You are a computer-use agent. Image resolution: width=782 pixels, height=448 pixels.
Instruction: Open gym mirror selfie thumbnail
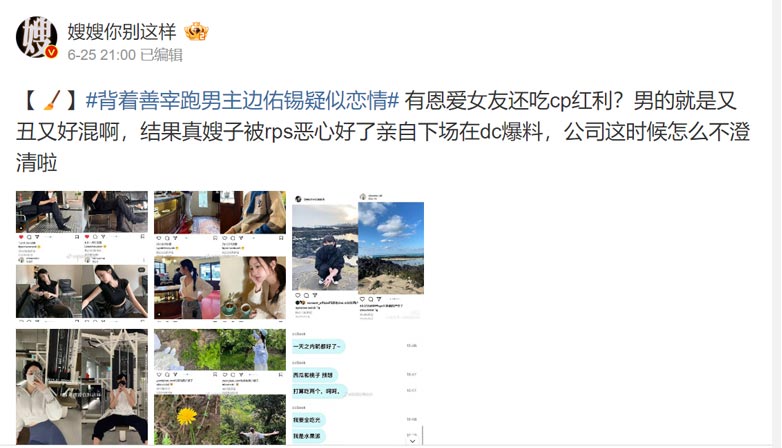coord(82,387)
